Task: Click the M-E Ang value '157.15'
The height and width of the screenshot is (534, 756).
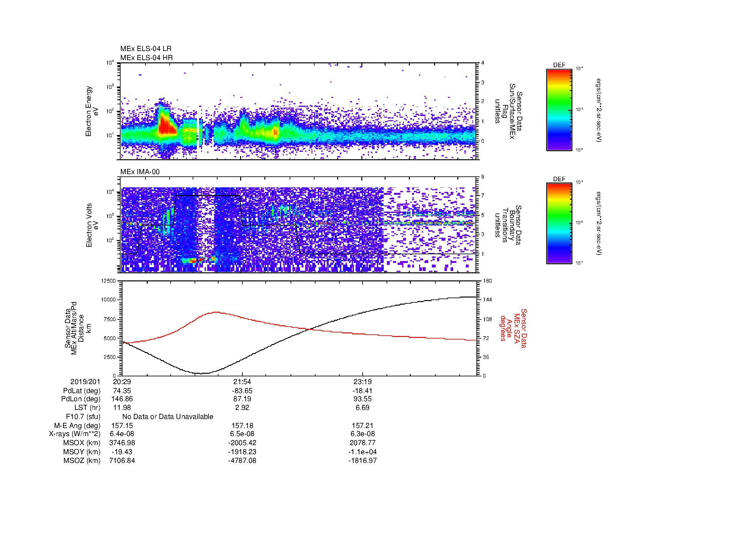Action: 122,426
